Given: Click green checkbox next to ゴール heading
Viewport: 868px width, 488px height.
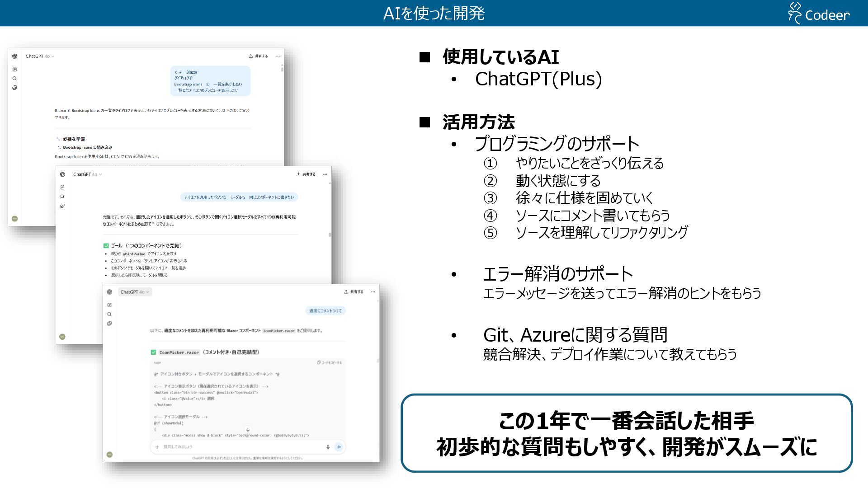Looking at the screenshot, I should 106,246.
